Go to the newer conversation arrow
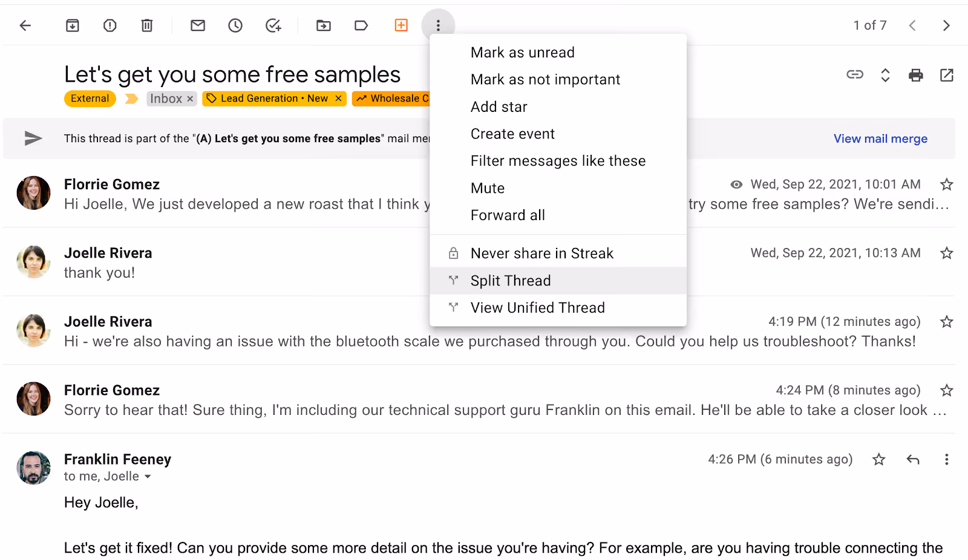This screenshot has width=968, height=560. point(912,25)
